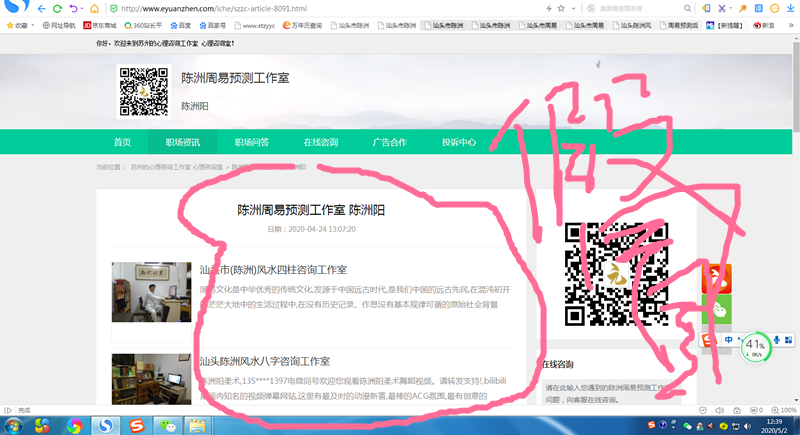The height and width of the screenshot is (435, 800).
Task: Open the colorful swirl browser on taskbar
Action: pos(74,426)
